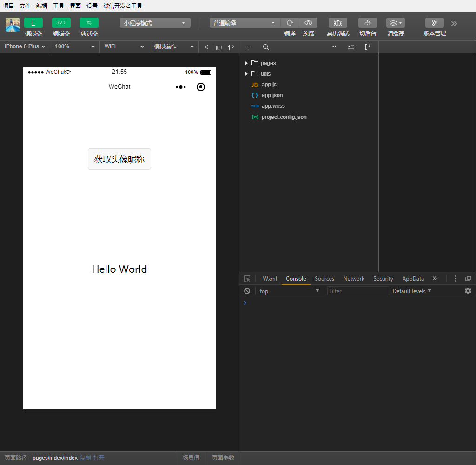476x465 pixels.
Task: Click the user avatar thumbnail
Action: (13, 25)
